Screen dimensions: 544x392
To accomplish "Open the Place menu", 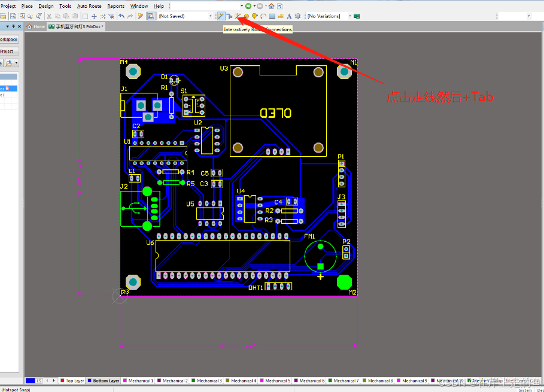I will click(x=27, y=6).
